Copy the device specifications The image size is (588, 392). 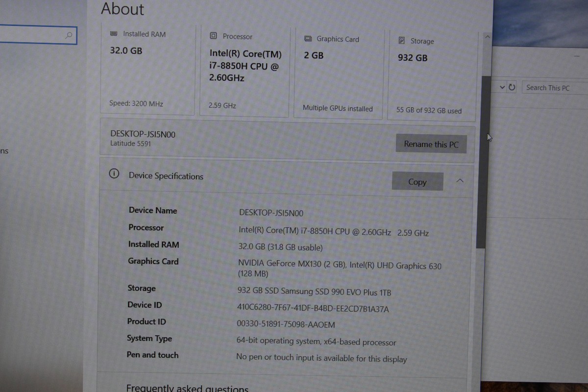(417, 181)
